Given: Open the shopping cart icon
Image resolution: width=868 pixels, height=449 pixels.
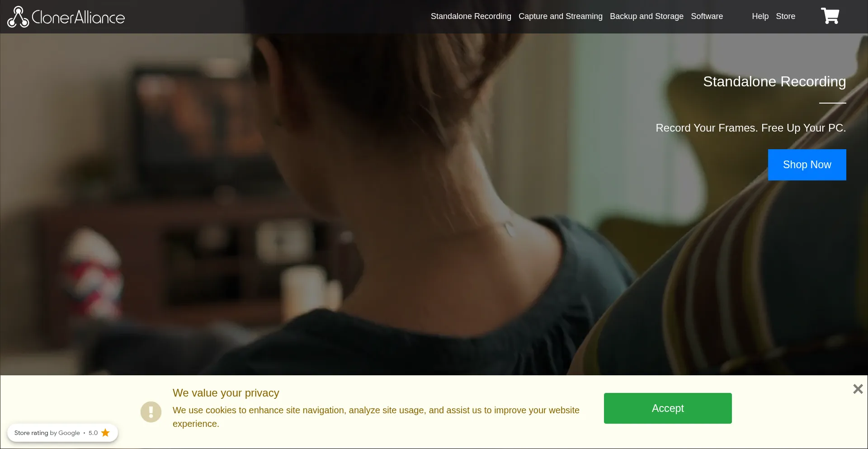Looking at the screenshot, I should click(830, 16).
